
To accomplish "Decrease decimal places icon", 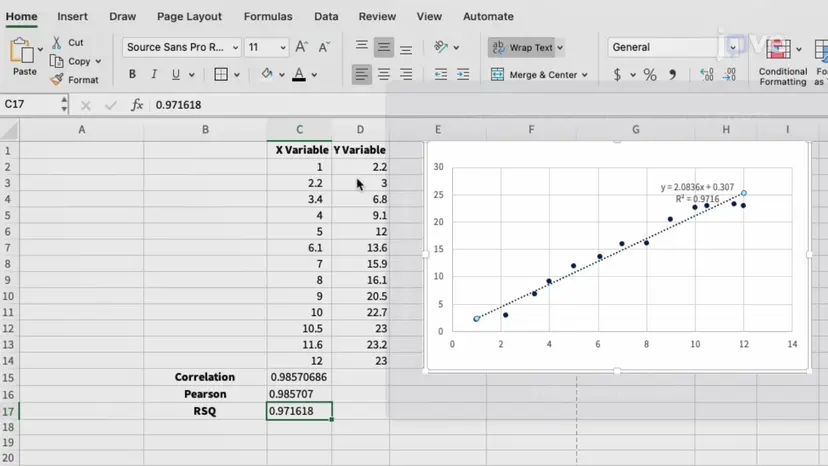I will 729,74.
